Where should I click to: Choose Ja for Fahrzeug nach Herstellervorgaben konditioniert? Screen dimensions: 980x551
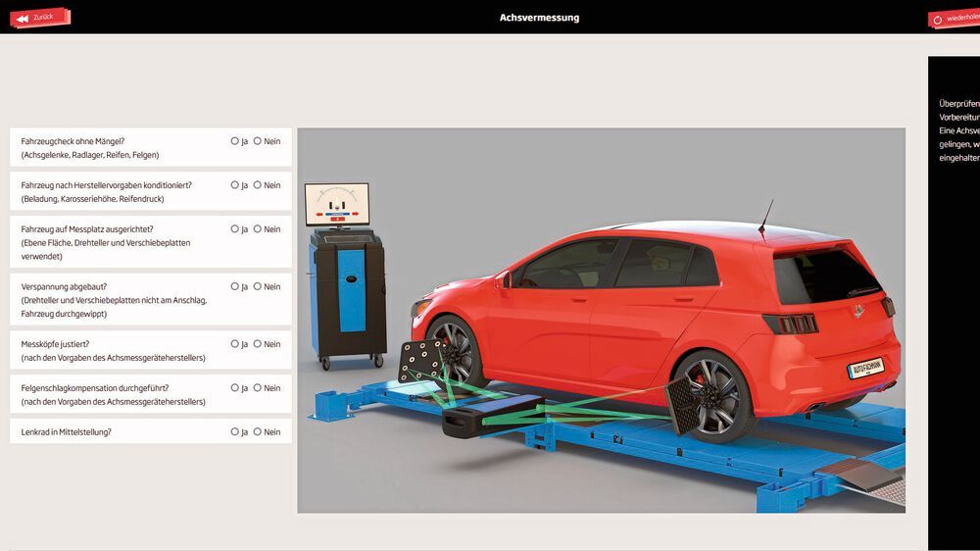[x=235, y=185]
